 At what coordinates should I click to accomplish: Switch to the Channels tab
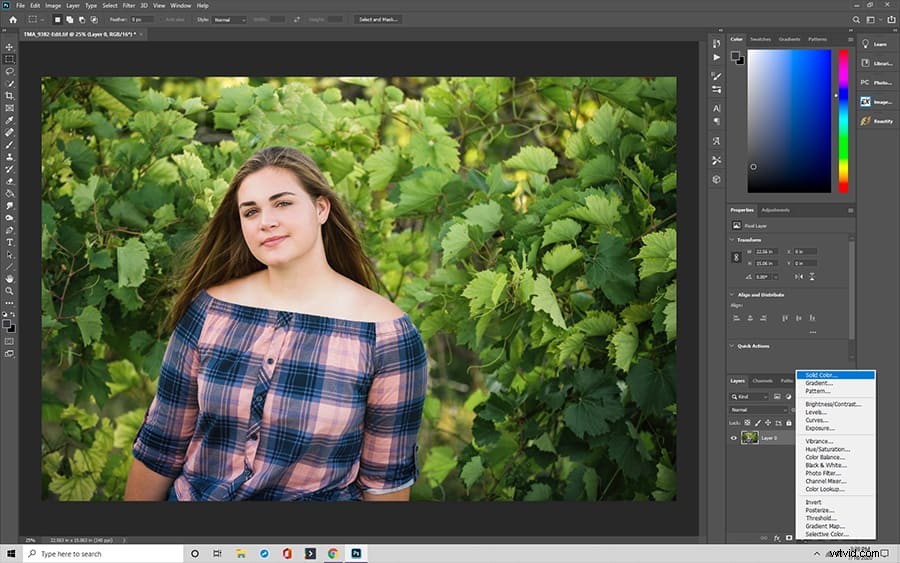[x=762, y=380]
